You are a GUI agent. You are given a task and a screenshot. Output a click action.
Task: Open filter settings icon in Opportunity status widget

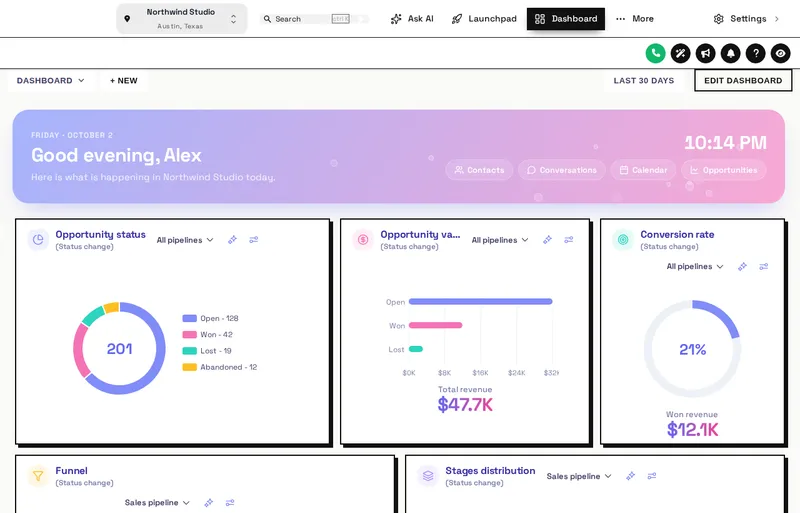pos(254,239)
